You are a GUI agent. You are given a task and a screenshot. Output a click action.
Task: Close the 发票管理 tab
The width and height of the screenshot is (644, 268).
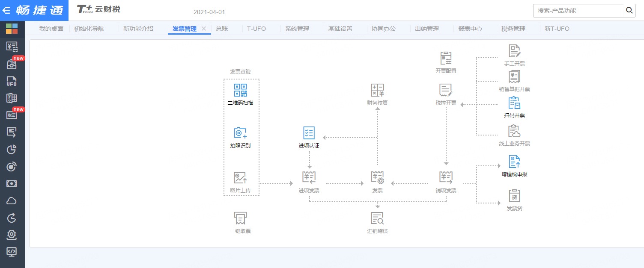click(x=204, y=29)
